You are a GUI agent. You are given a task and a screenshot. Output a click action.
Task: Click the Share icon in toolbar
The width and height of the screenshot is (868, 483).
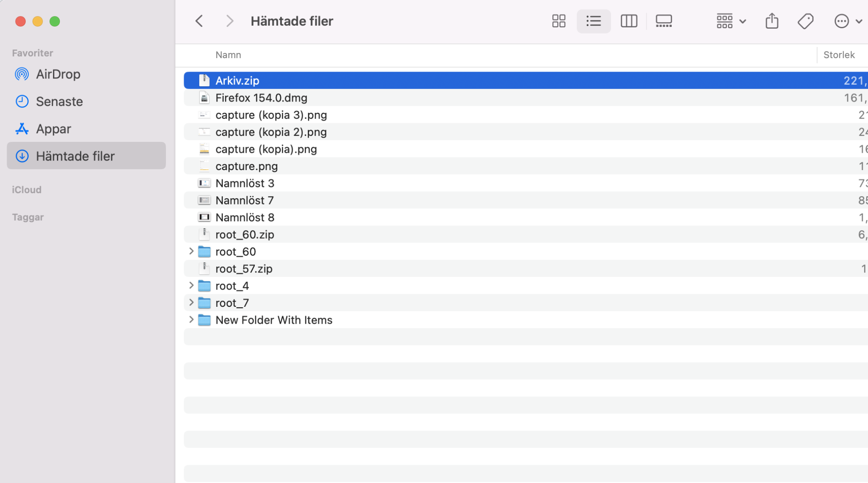[772, 21]
